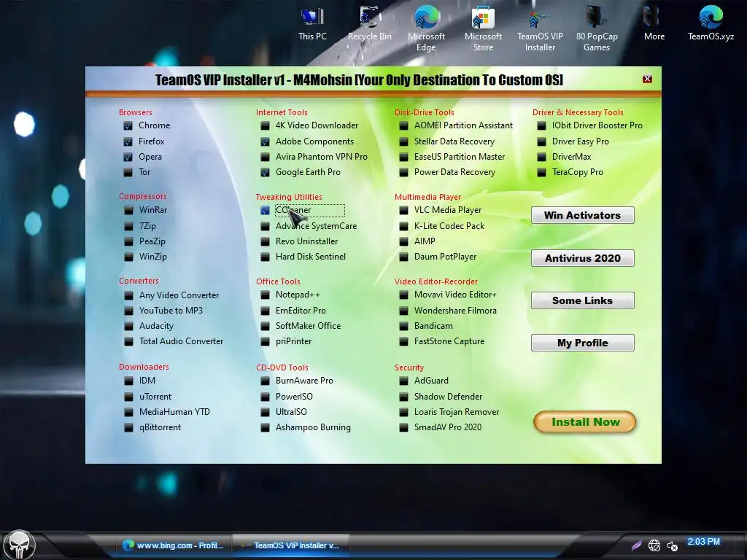The height and width of the screenshot is (560, 747).
Task: Select UltraISO checkbox
Action: (x=266, y=412)
